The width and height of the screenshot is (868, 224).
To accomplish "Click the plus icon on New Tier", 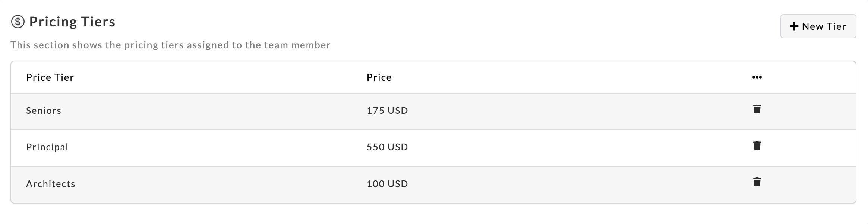I will [x=794, y=26].
